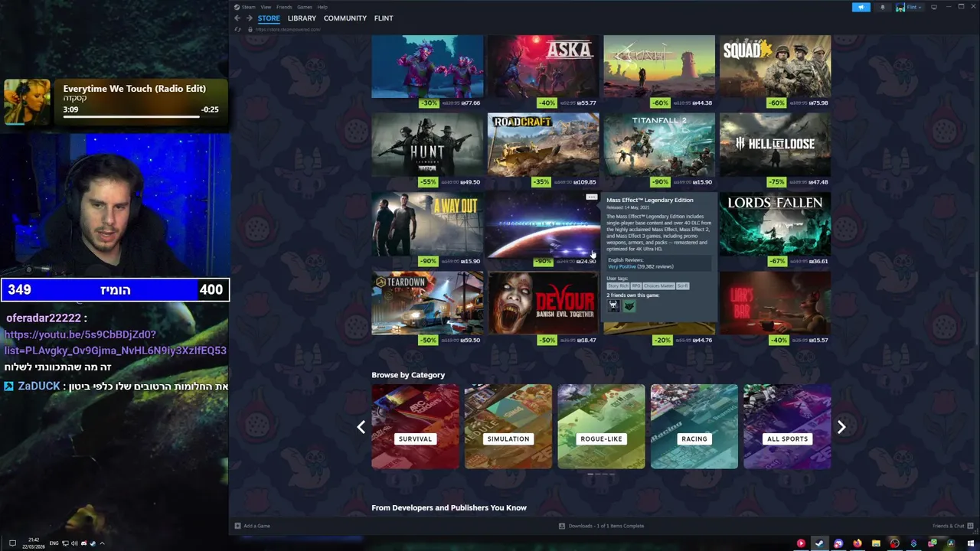The height and width of the screenshot is (551, 980).
Task: Click the carousel page indicator dots
Action: [601, 474]
